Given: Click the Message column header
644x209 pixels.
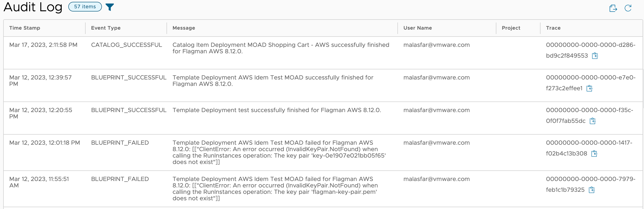Looking at the screenshot, I should click(184, 28).
